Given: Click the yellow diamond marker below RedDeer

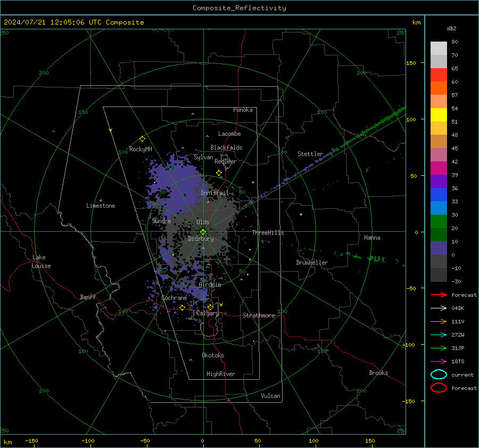Looking at the screenshot, I should point(219,173).
